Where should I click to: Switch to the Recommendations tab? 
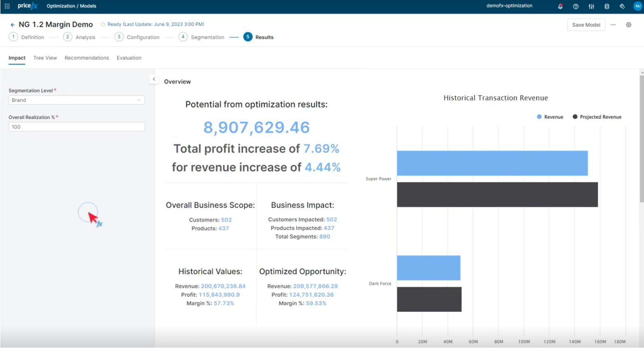click(x=86, y=58)
